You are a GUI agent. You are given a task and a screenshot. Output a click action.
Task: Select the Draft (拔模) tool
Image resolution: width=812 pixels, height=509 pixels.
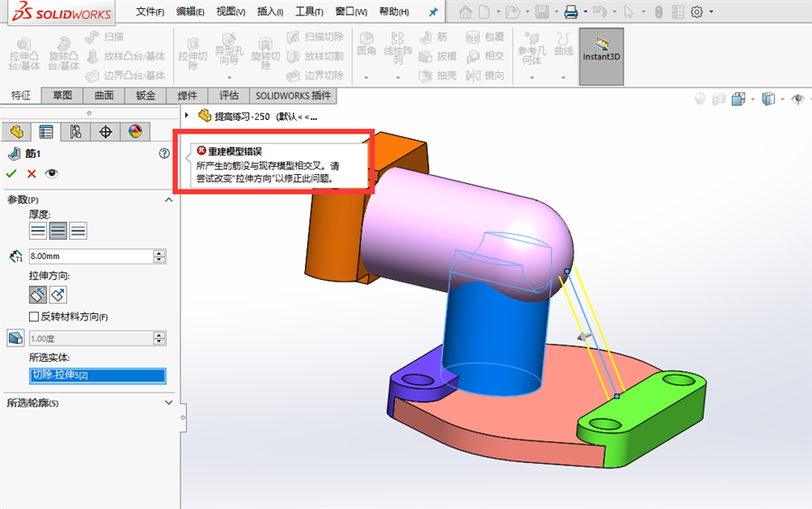pyautogui.click(x=438, y=56)
